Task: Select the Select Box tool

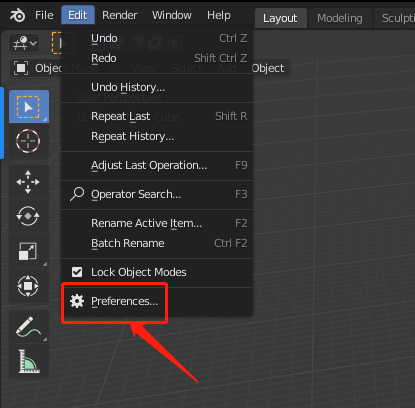Action: pos(29,107)
